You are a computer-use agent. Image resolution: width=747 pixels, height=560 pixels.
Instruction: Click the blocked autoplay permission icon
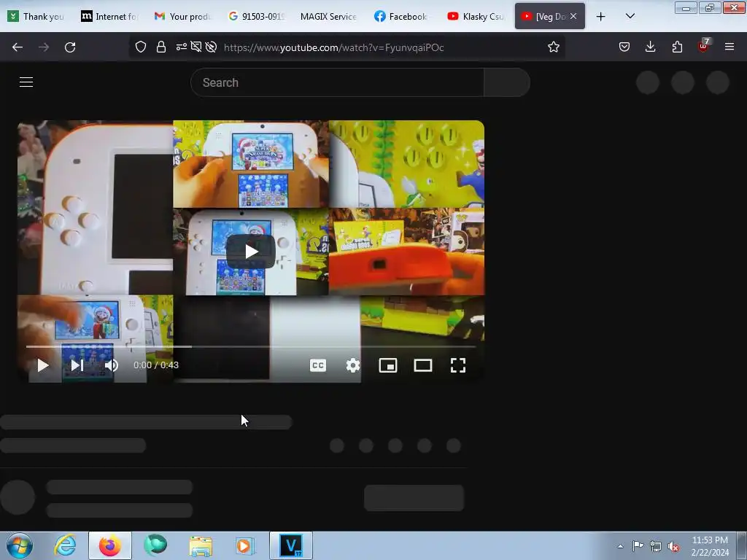(211, 47)
